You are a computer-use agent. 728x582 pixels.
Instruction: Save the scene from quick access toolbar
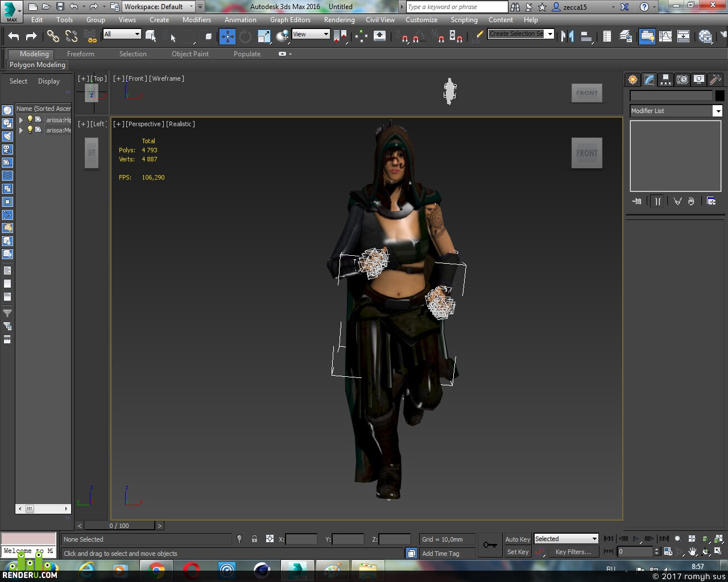60,7
